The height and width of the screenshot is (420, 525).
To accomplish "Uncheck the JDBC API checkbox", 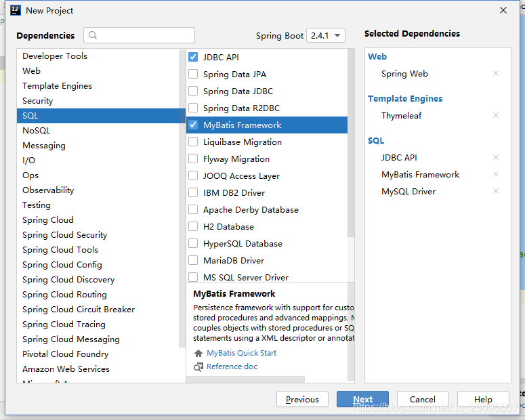I will [193, 57].
